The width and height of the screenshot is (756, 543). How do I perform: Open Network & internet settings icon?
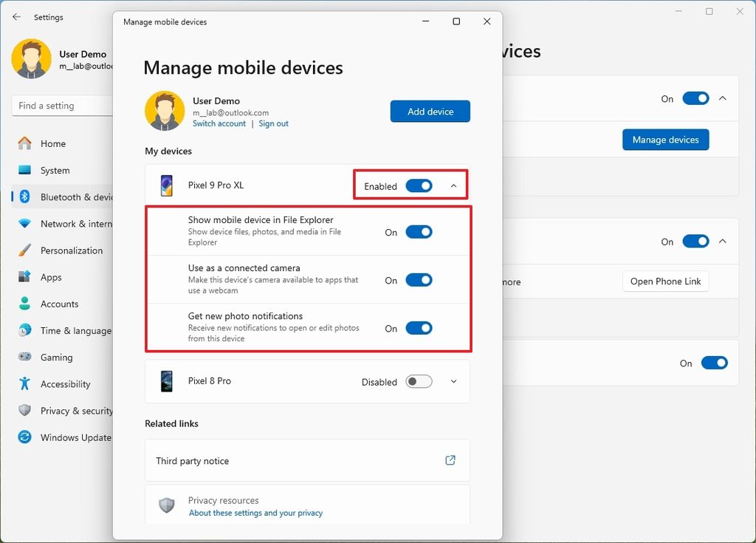click(24, 223)
